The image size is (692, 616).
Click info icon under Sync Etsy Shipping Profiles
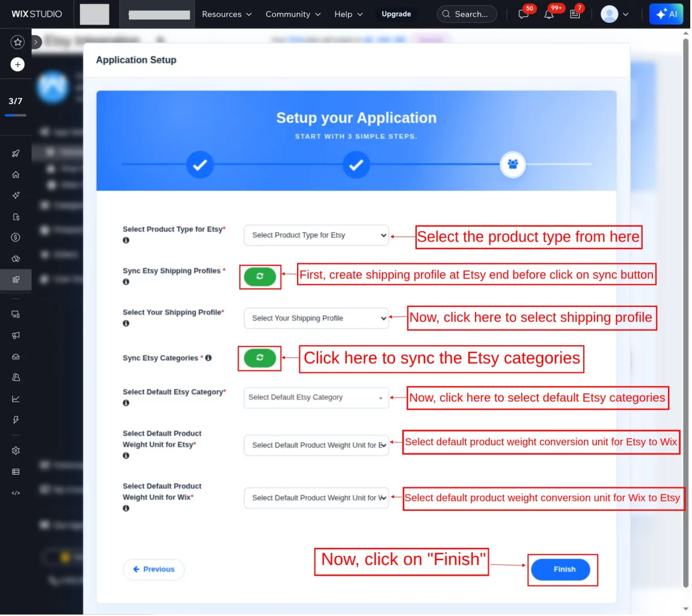[x=126, y=282]
